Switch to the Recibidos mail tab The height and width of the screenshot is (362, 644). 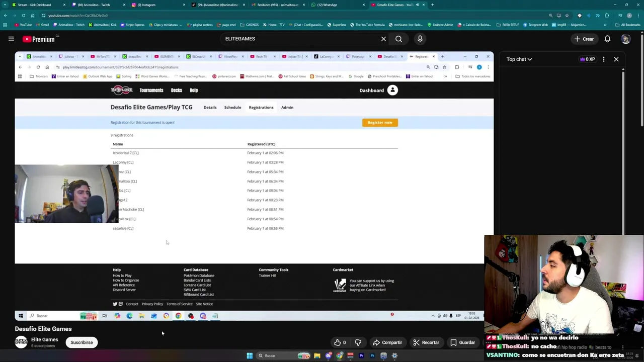pos(278,5)
